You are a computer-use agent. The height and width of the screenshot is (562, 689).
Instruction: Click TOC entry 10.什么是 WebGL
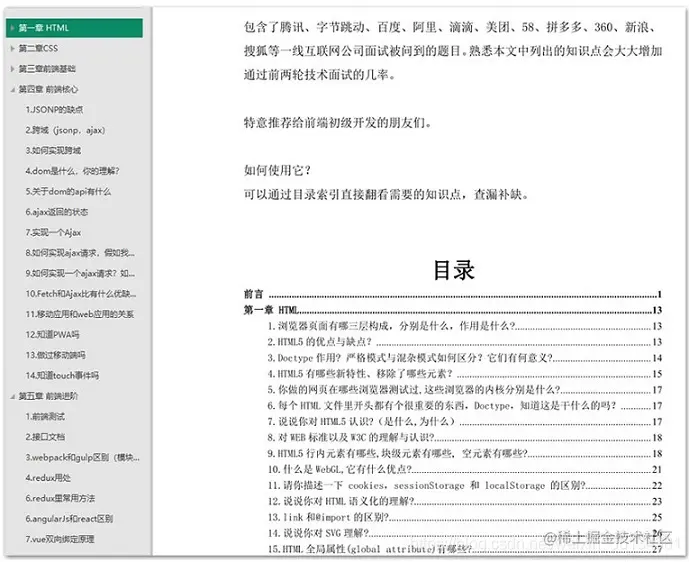click(465, 469)
